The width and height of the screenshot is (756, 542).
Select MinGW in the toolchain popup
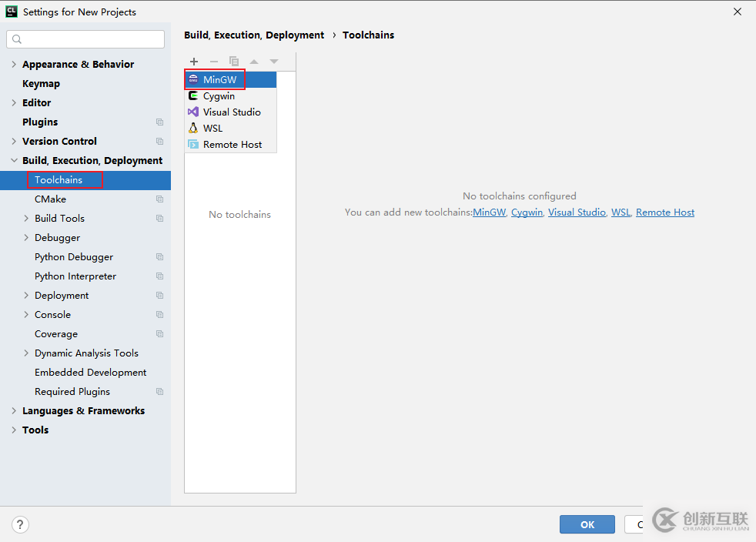(x=230, y=79)
